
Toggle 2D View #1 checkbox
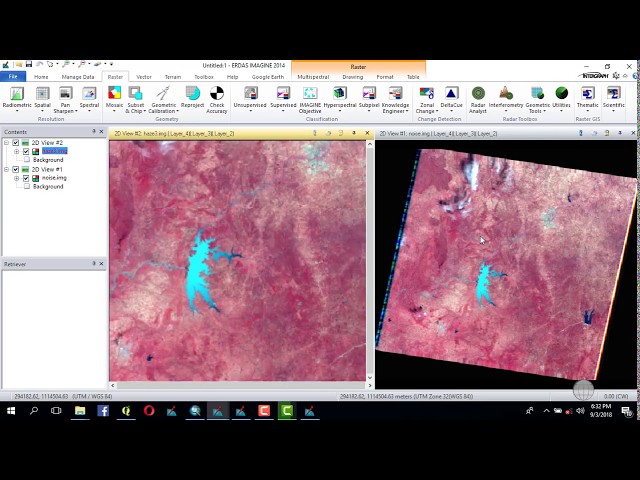tap(16, 169)
